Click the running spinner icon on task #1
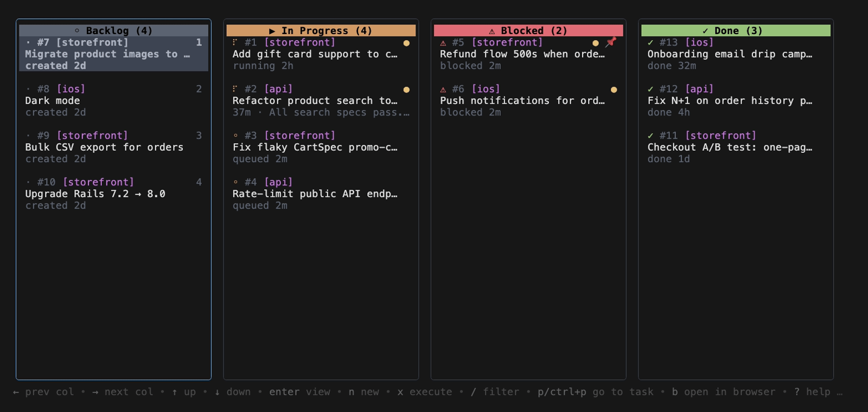Screen dimensions: 868x412 (235, 42)
